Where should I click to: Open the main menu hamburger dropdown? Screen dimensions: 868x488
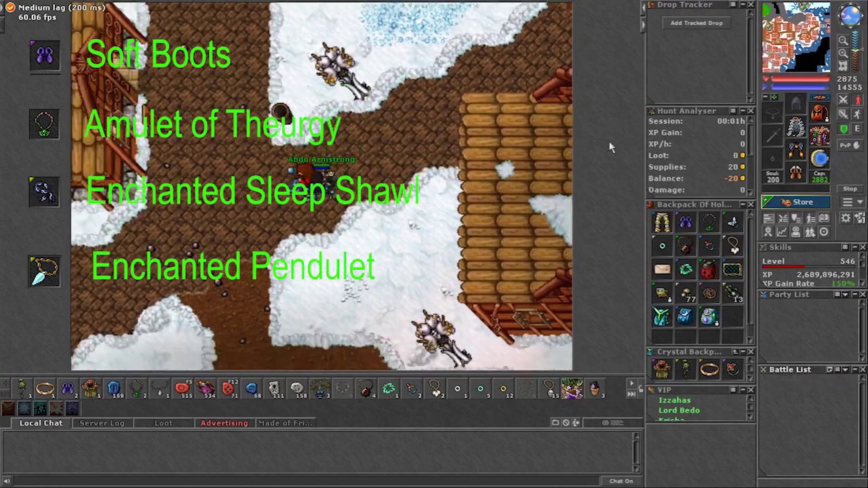coord(852,202)
